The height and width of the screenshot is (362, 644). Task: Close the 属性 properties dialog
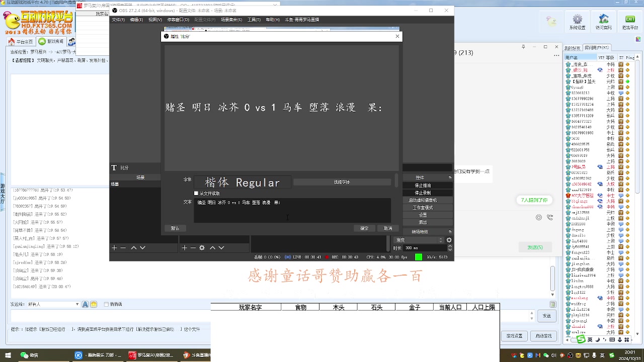[397, 36]
